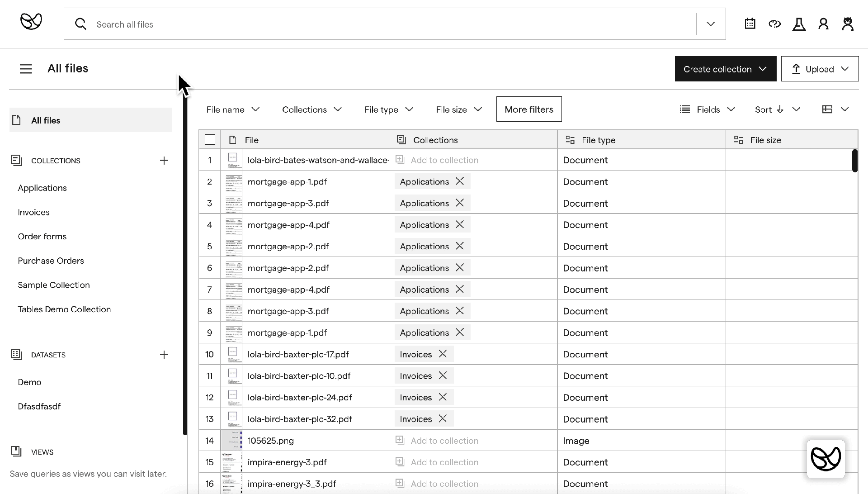Open the Applications collection
Screen dimensions: 868x494
(x=42, y=188)
